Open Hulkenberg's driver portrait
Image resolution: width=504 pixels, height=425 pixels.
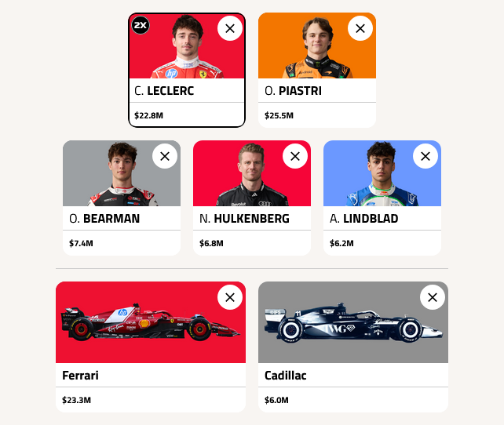click(x=252, y=176)
